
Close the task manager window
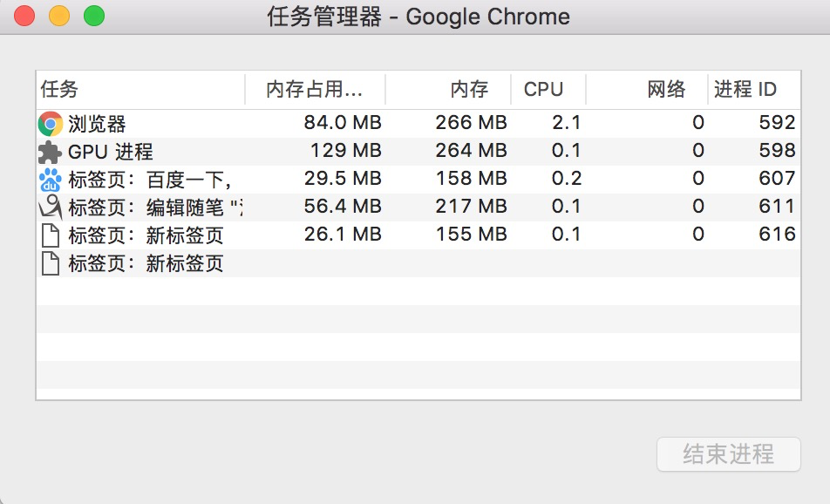24,16
